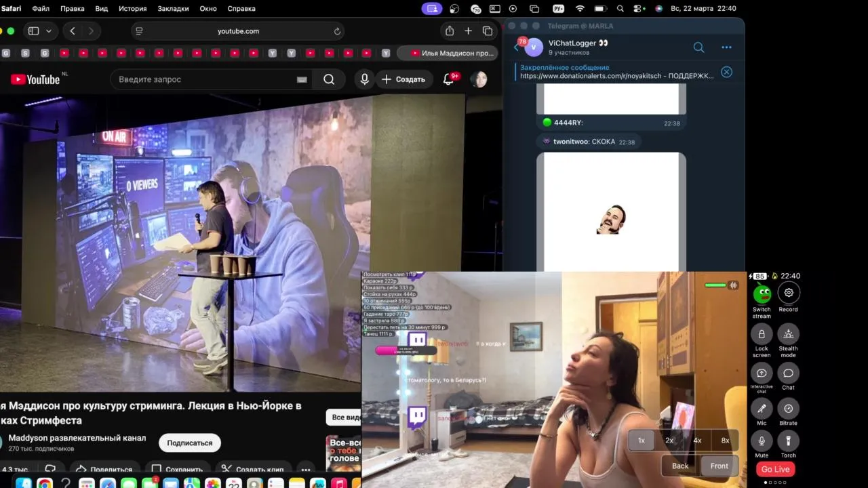868x488 pixels.
Task: Open YouTube on-screen keyboard icon
Action: 302,79
